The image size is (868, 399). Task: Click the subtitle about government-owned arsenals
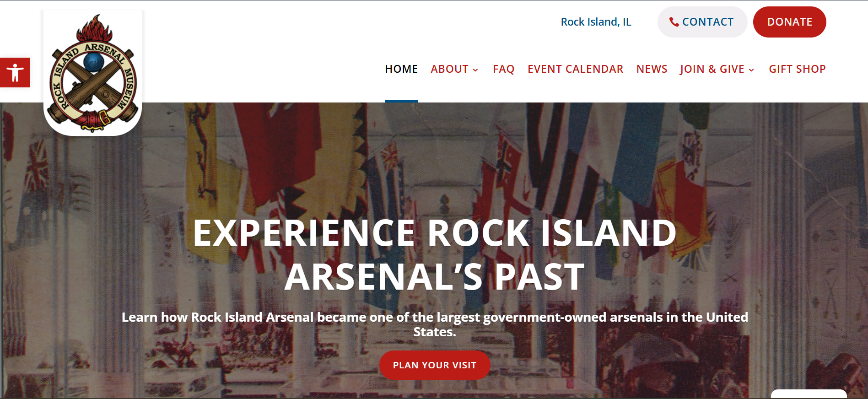tap(434, 324)
